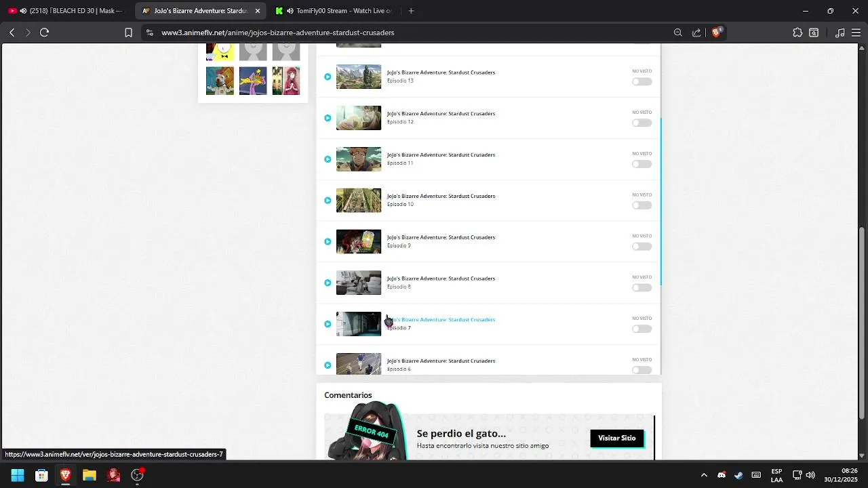Mark episode 7 as watched
Screen dimensions: 868x488
[x=642, y=329]
